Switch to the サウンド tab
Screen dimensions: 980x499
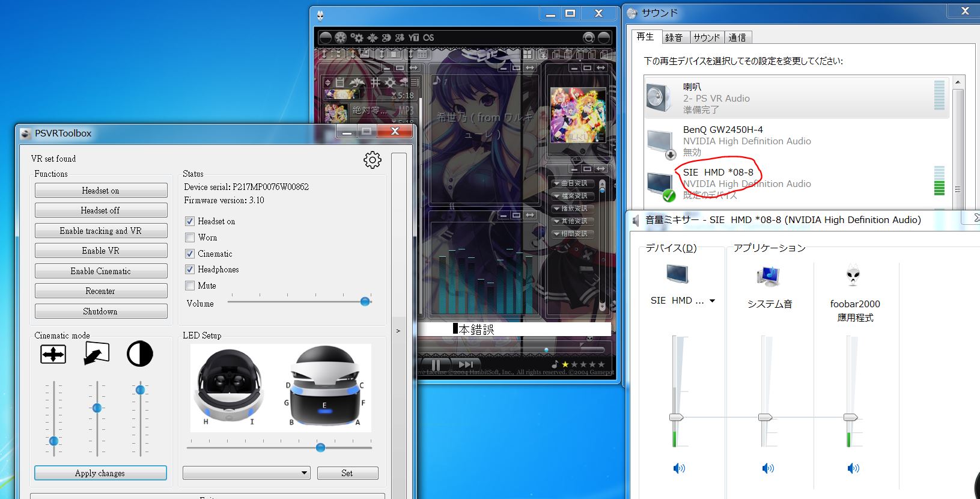(x=707, y=37)
